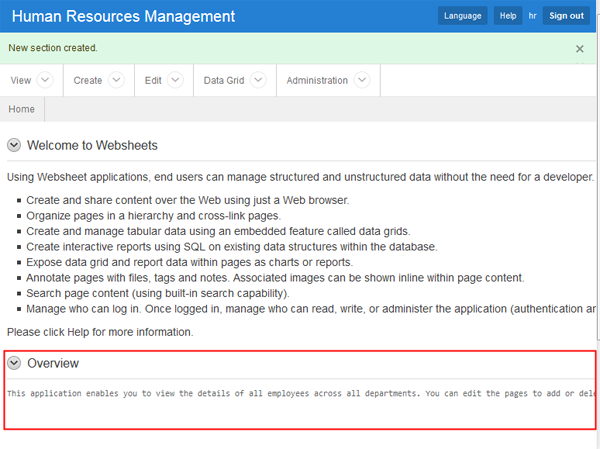This screenshot has height=449, width=600.
Task: Open the Administration menu label
Action: pyautogui.click(x=317, y=81)
